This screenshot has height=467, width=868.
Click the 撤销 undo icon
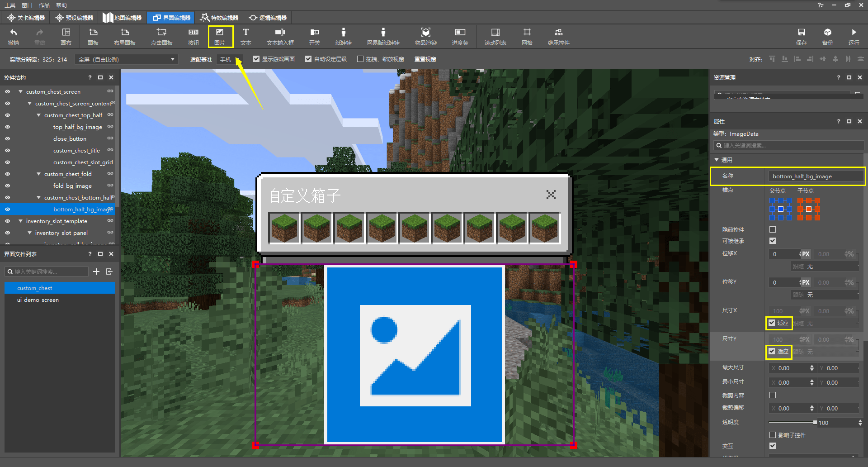pos(14,37)
